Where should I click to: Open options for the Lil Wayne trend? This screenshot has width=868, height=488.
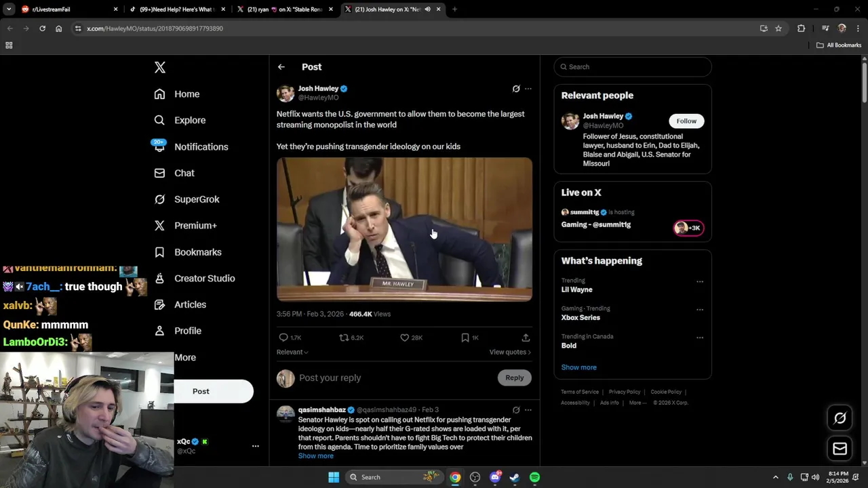(700, 282)
